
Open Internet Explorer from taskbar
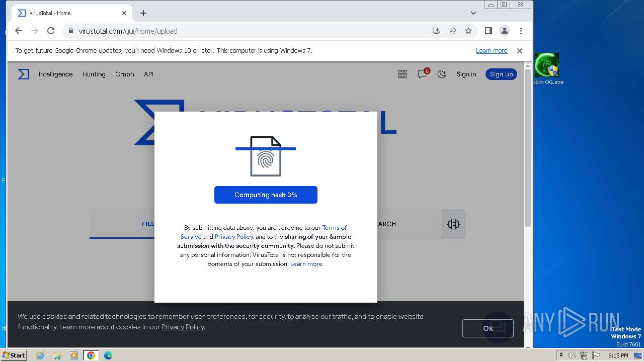pyautogui.click(x=40, y=355)
